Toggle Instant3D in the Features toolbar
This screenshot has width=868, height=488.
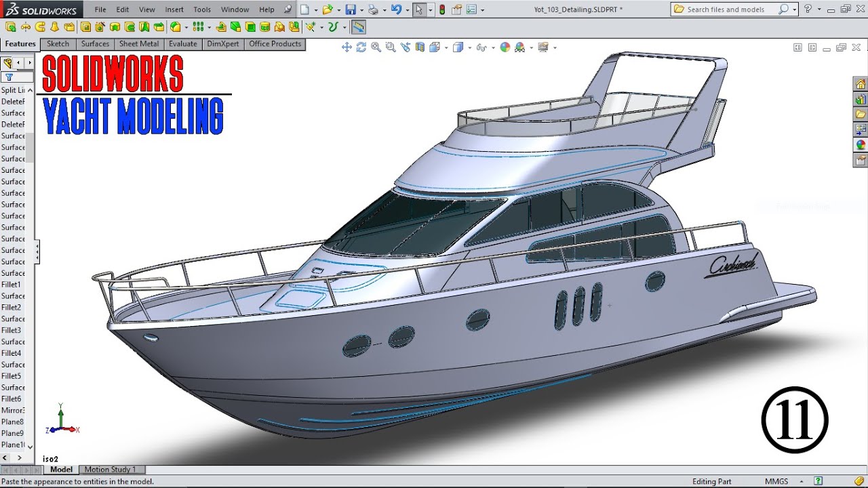tap(358, 27)
